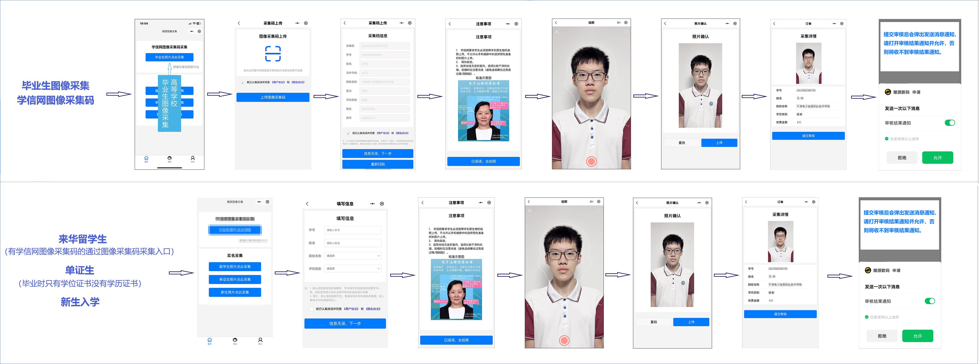
Task: Toggle 审核结果通知 switch in top-row dialog
Action: pos(950,123)
